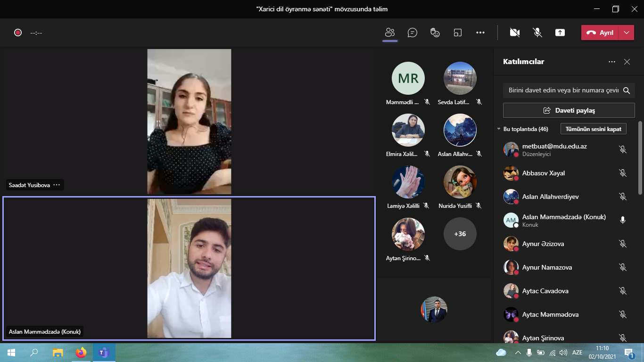The image size is (644, 362).
Task: Open more actions ellipsis in meeting toolbar
Action: pos(480,33)
